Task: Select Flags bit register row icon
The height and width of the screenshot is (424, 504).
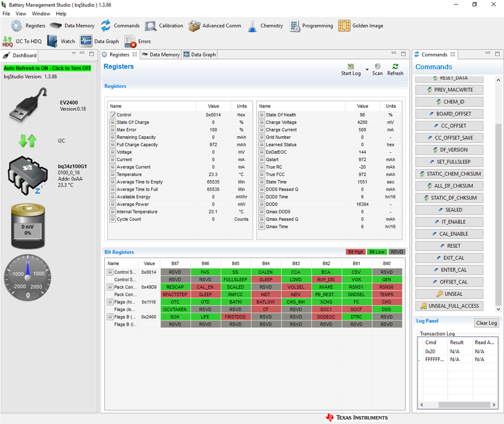Action: [x=109, y=302]
